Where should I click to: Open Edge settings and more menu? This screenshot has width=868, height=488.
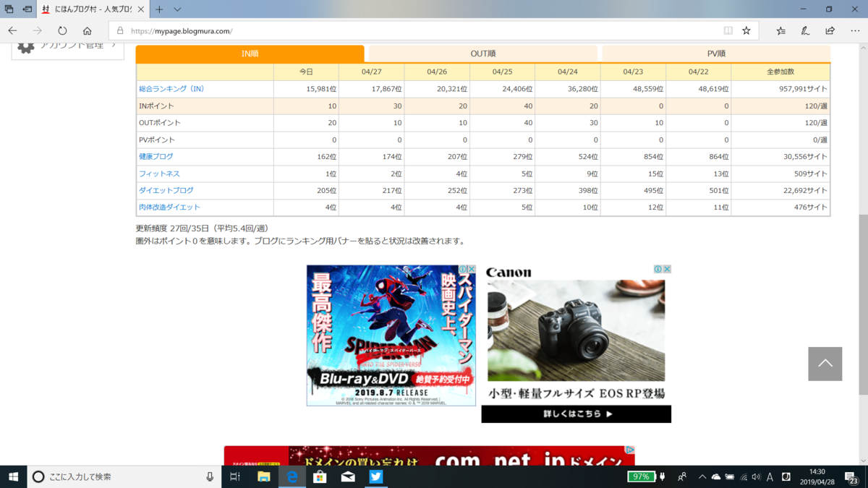click(x=854, y=31)
